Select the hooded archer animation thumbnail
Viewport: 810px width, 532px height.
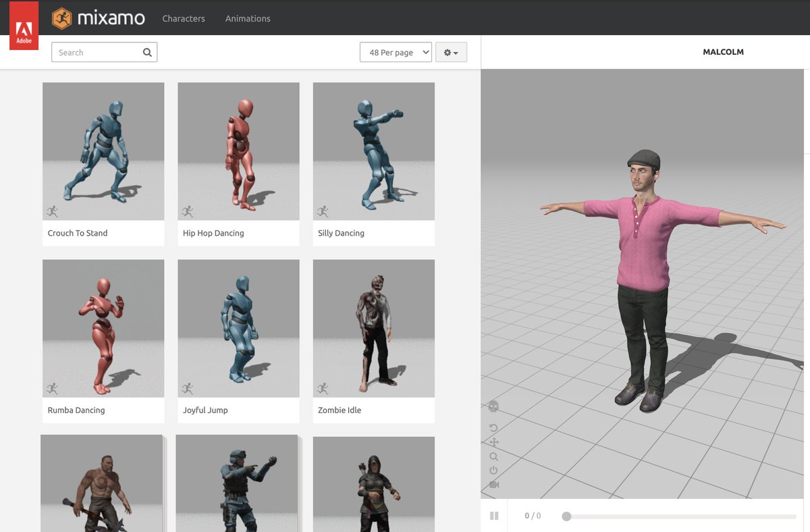373,484
